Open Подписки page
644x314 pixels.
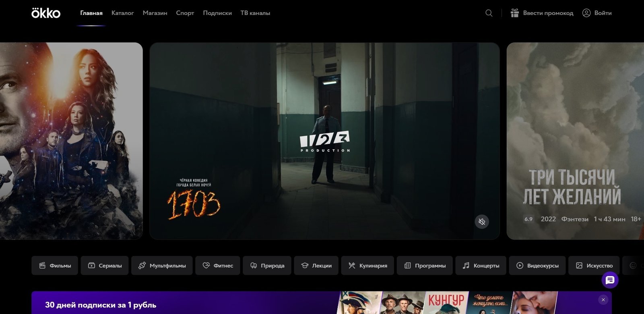click(217, 13)
